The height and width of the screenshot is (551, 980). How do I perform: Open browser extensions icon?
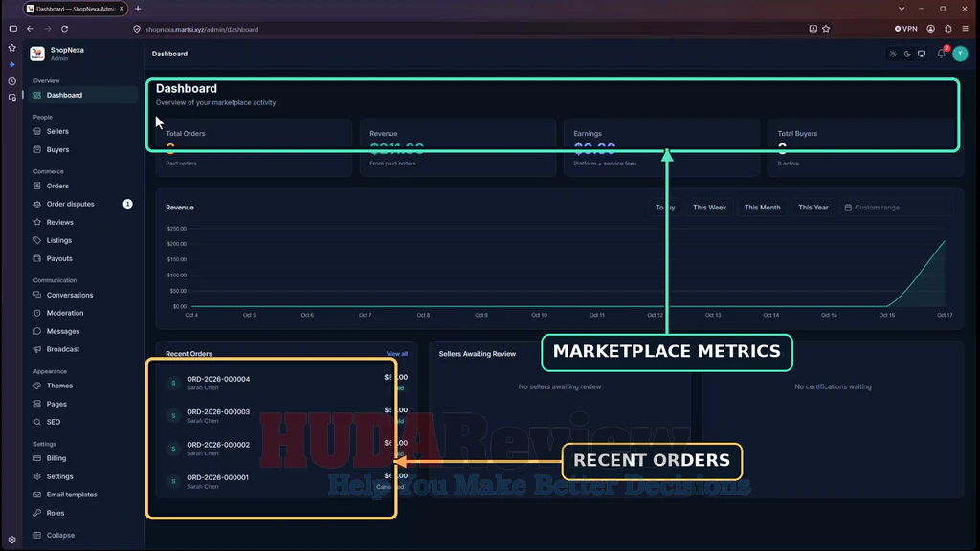[x=948, y=29]
